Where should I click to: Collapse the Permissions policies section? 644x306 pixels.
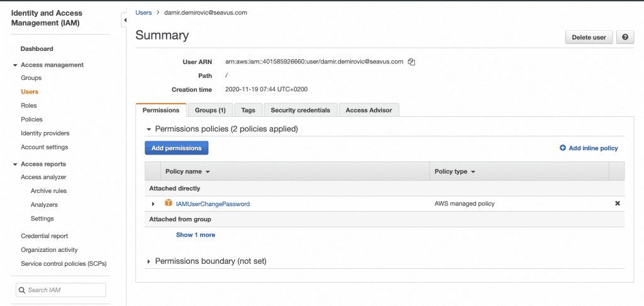click(149, 129)
